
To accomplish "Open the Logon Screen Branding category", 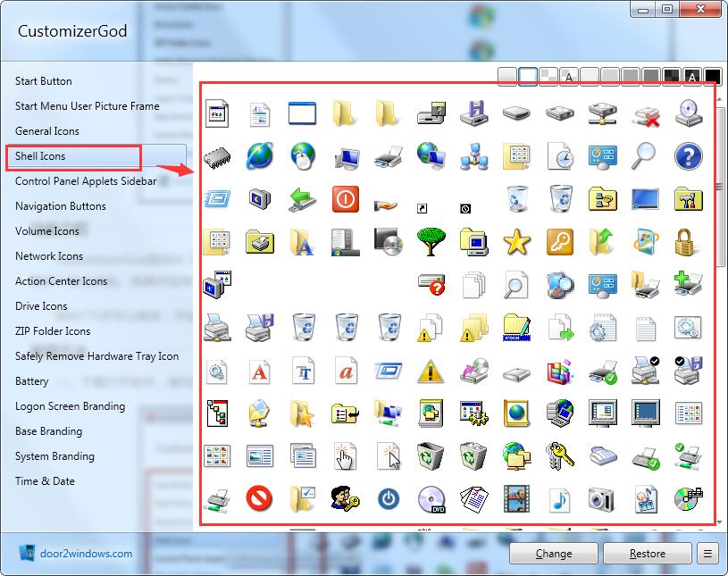I will pos(70,406).
